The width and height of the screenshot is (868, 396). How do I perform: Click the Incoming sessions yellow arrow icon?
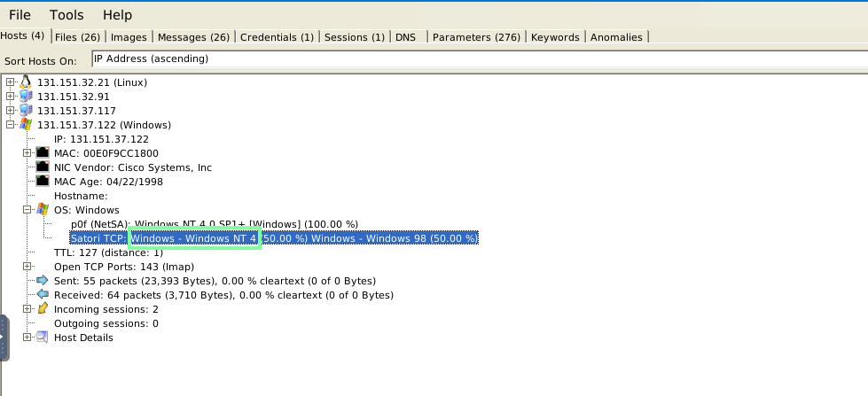pos(43,308)
